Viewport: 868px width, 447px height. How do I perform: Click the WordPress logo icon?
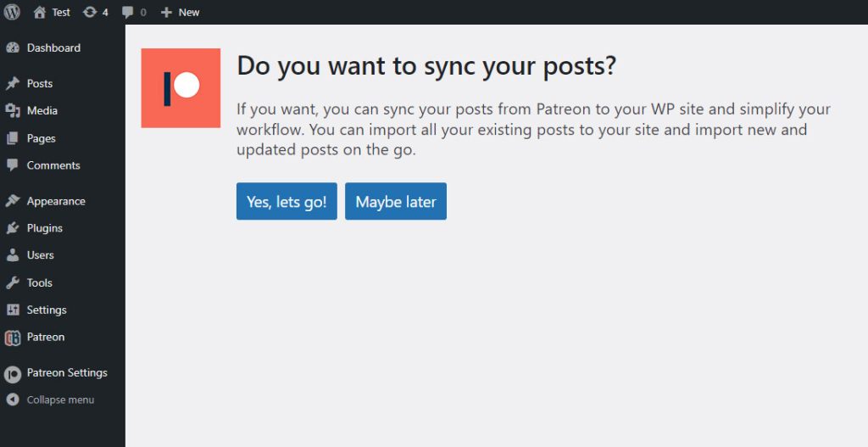pos(12,12)
